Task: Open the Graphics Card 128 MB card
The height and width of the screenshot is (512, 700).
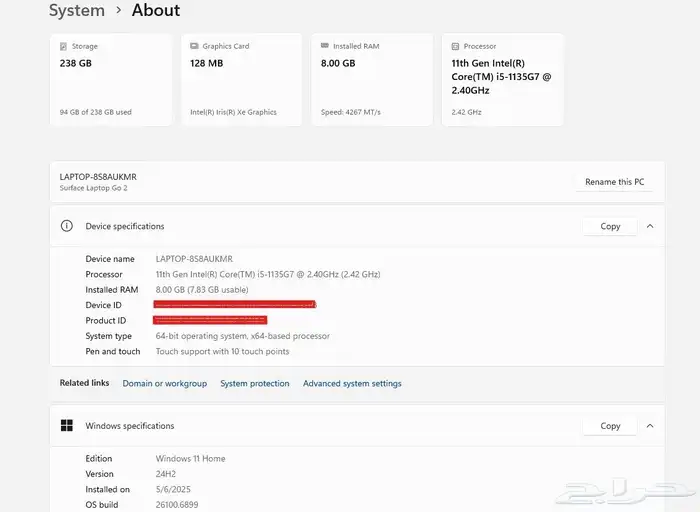Action: (x=241, y=82)
